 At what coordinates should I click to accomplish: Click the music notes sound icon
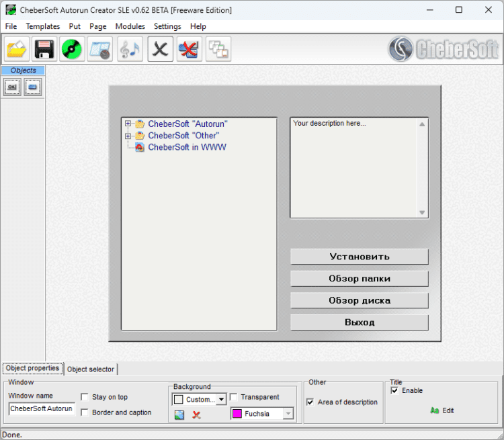coord(130,49)
